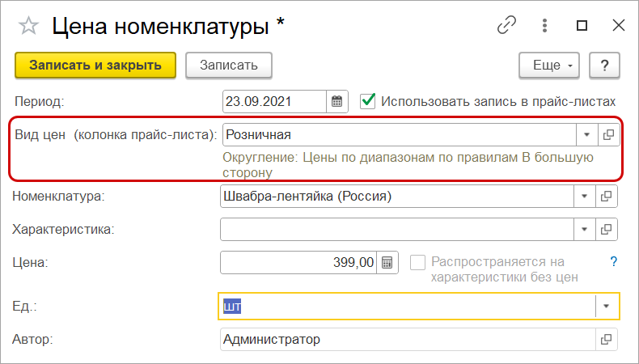Open Автор Администратор user card
The image size is (639, 364).
click(606, 340)
